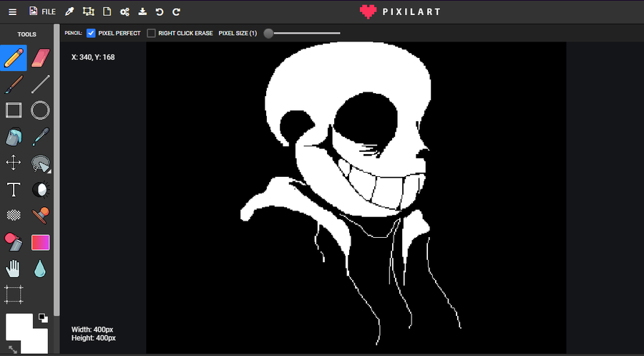
Task: Select the Lighten/Darken tool
Action: click(41, 190)
